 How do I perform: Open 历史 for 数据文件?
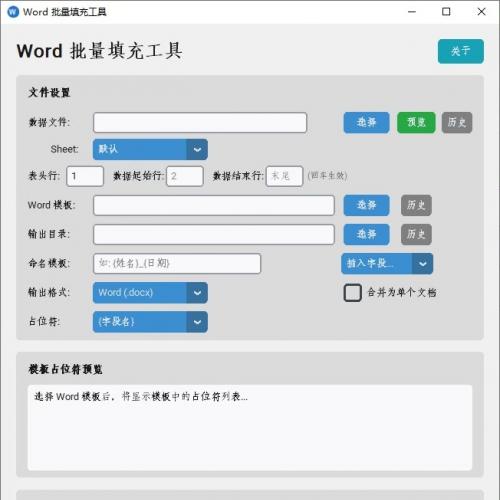pos(457,122)
